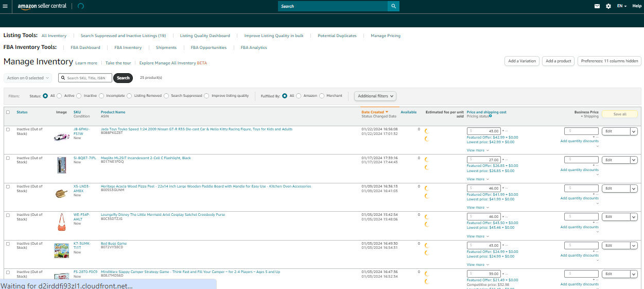
Task: Click the Maglite flashlight product thumbnail
Action: (x=61, y=165)
